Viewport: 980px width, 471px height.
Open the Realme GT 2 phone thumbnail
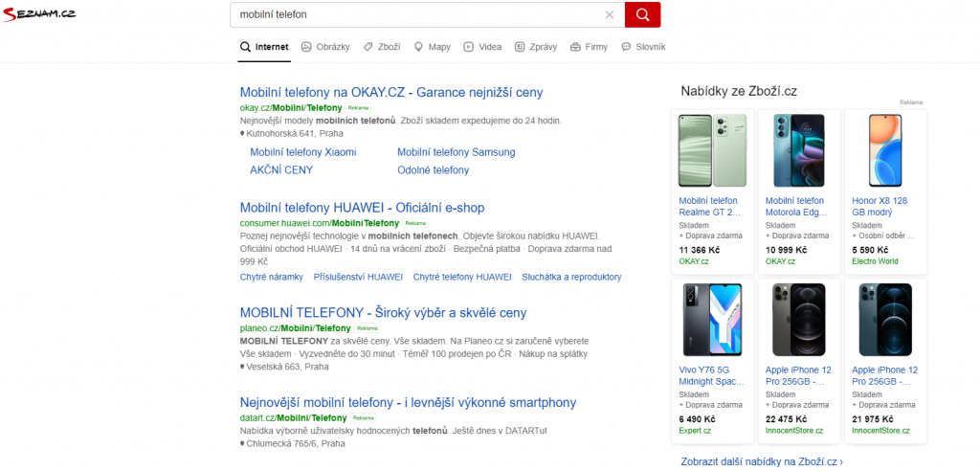pos(712,150)
